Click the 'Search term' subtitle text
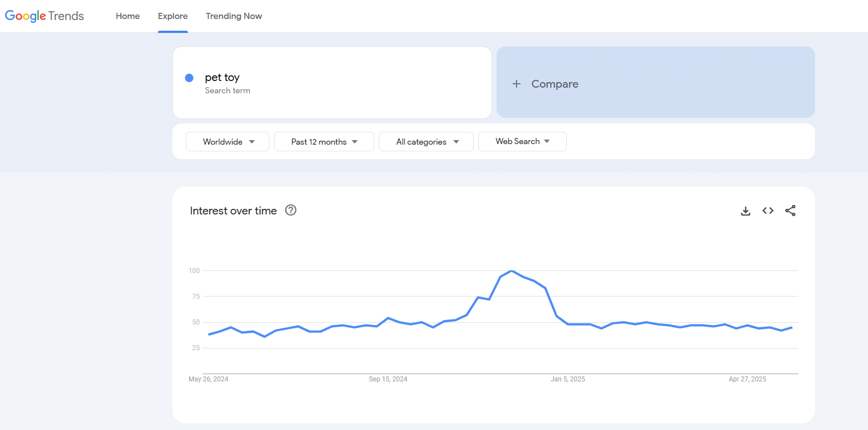Image resolution: width=868 pixels, height=430 pixels. pyautogui.click(x=228, y=90)
